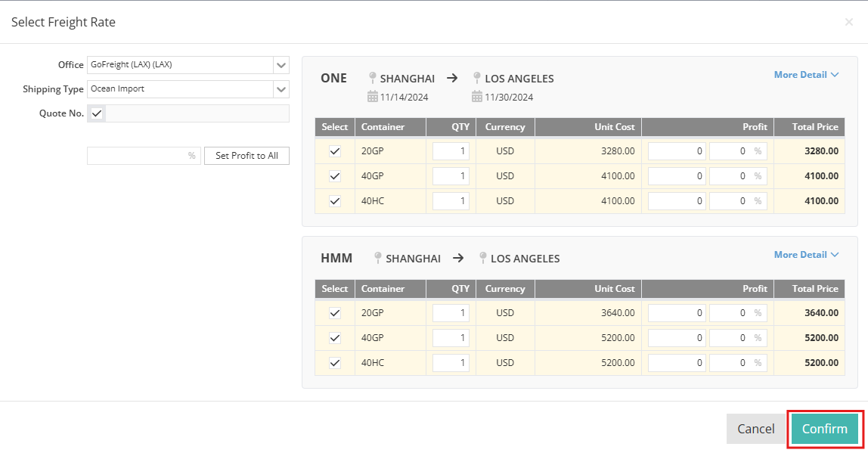Click the ONE Shanghai origin pin icon
The height and width of the screenshot is (456, 868).
pyautogui.click(x=372, y=78)
